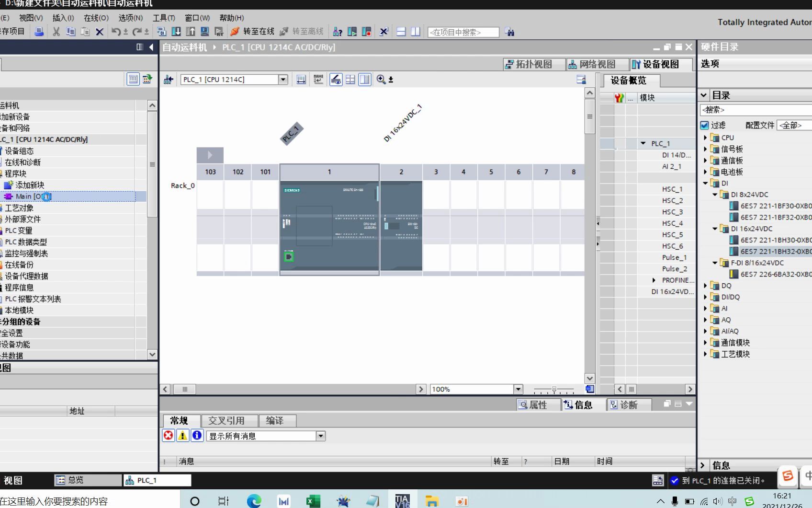
Task: Open the zoom level 100% dropdown
Action: (x=518, y=389)
